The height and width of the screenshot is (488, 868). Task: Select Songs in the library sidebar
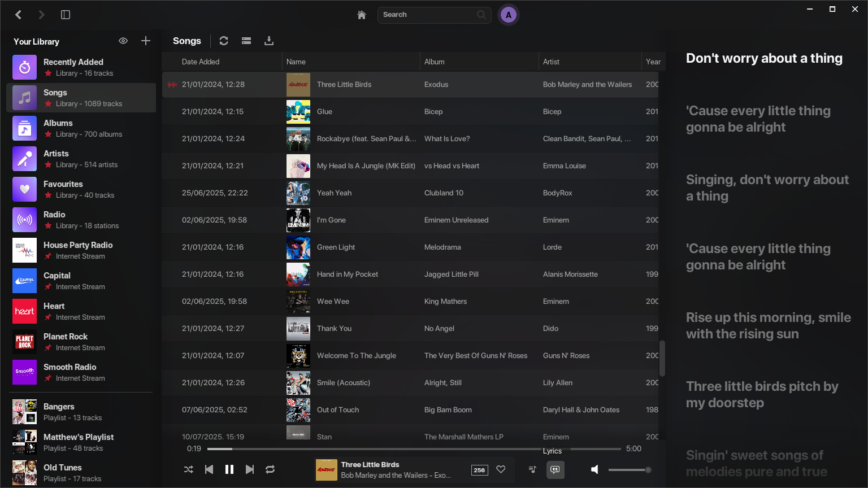coord(81,98)
